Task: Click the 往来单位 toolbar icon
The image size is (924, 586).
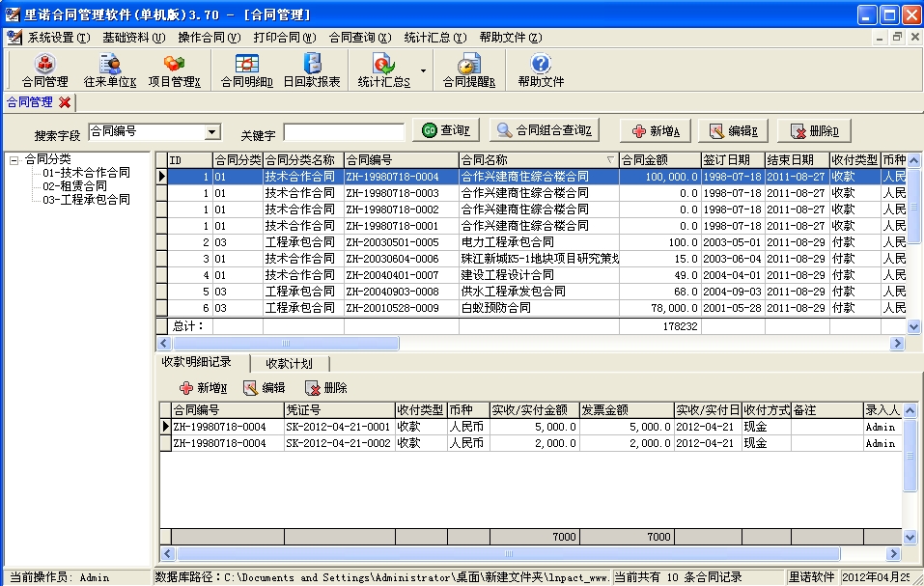Action: pos(110,70)
